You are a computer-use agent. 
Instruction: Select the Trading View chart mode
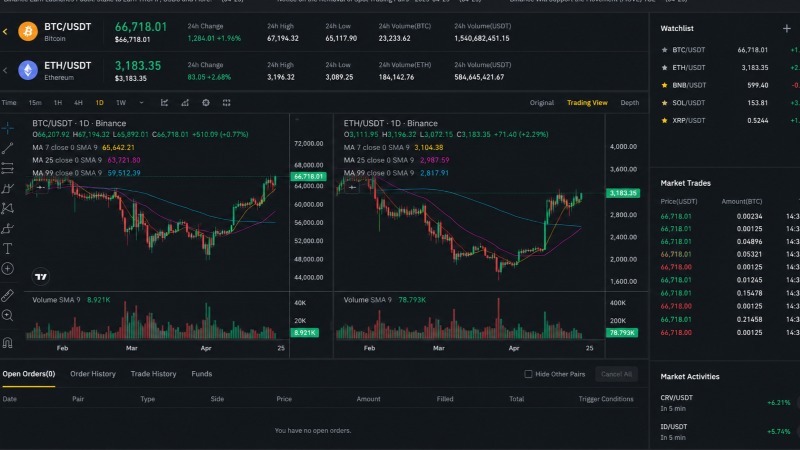pyautogui.click(x=587, y=103)
